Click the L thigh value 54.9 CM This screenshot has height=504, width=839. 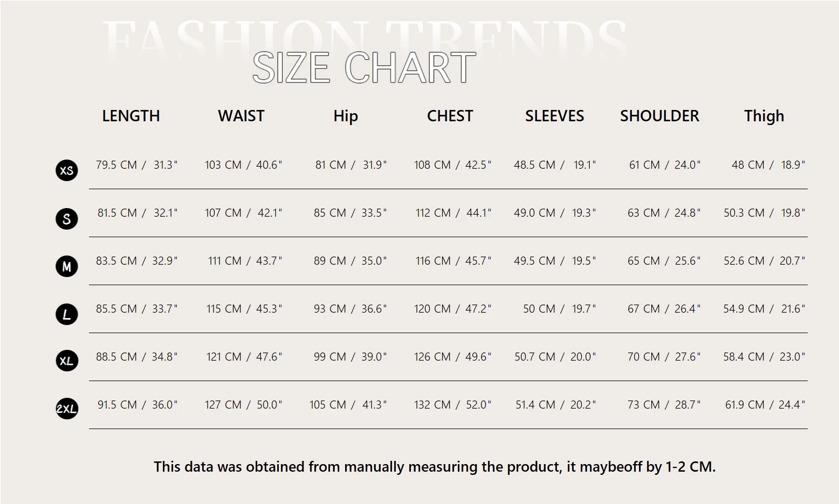[744, 309]
